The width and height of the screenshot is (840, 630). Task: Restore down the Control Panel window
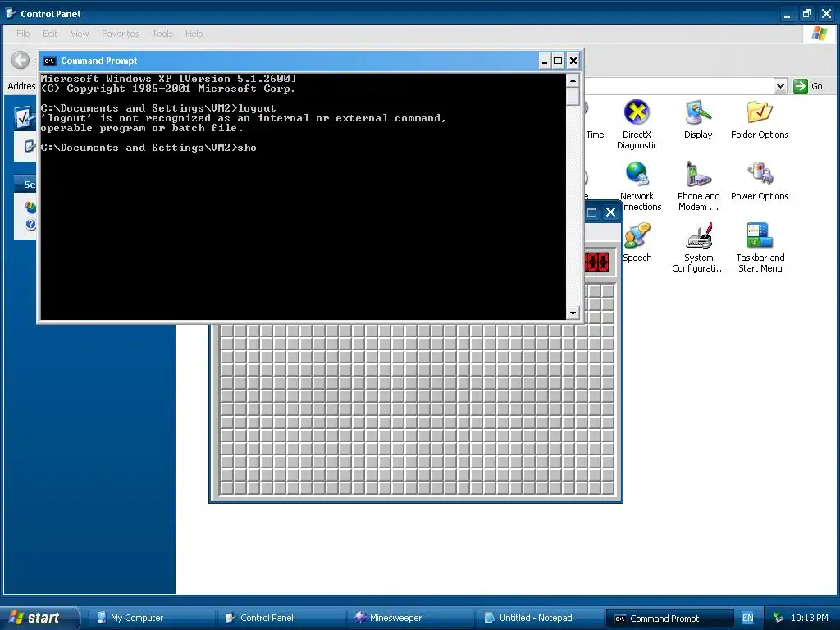tap(806, 14)
